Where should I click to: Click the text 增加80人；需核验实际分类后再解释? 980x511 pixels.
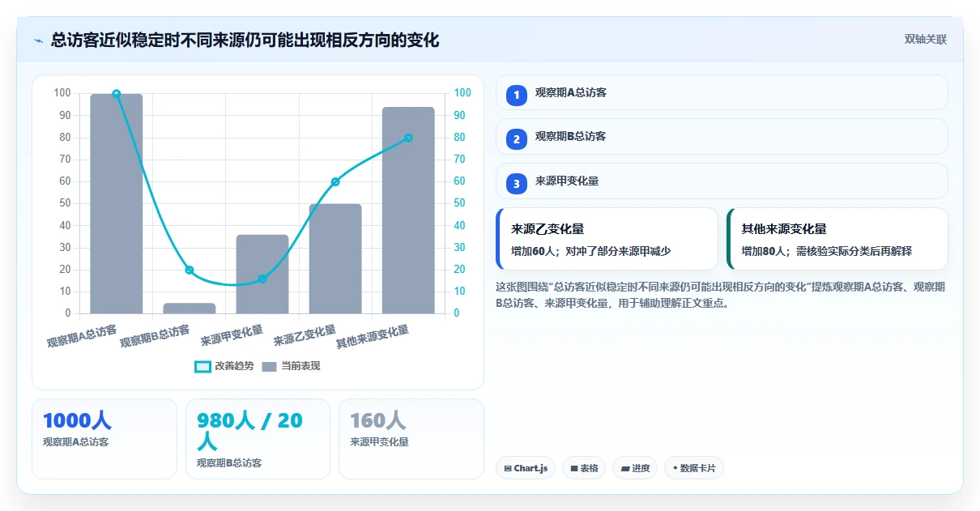[827, 251]
